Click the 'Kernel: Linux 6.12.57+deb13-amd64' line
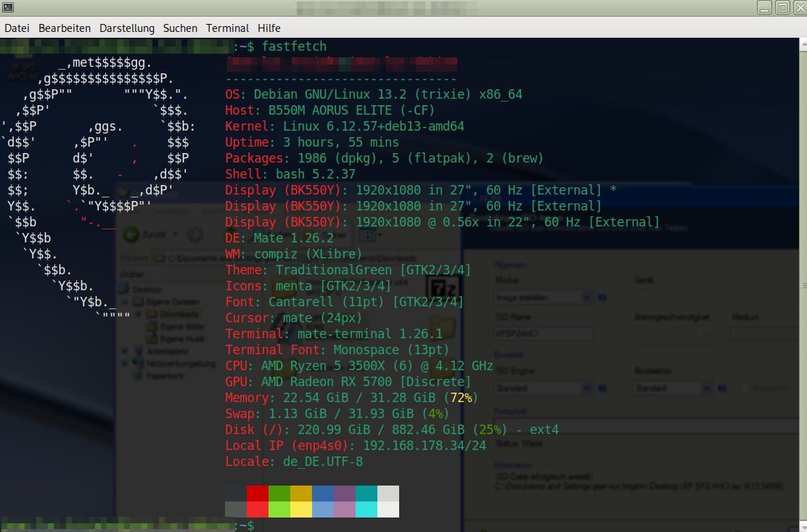Viewport: 807px width, 532px height. [345, 126]
